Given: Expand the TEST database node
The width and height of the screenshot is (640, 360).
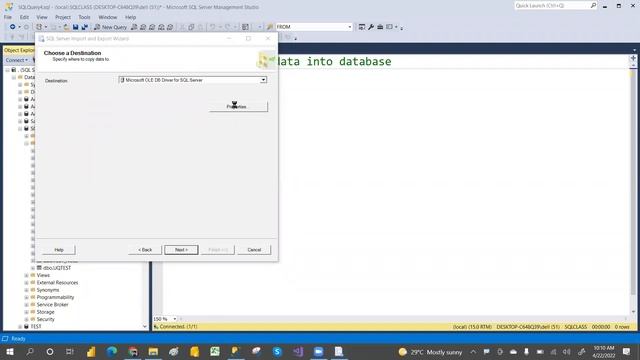Looking at the screenshot, I should 20,327.
